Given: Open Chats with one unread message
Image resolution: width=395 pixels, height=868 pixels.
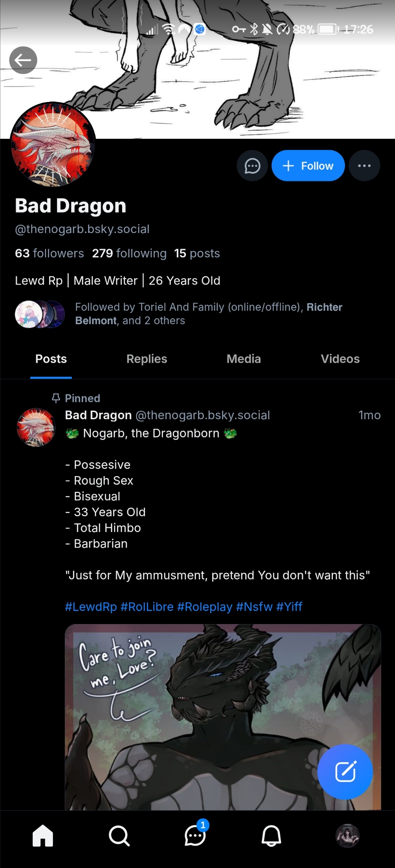Looking at the screenshot, I should pyautogui.click(x=195, y=835).
